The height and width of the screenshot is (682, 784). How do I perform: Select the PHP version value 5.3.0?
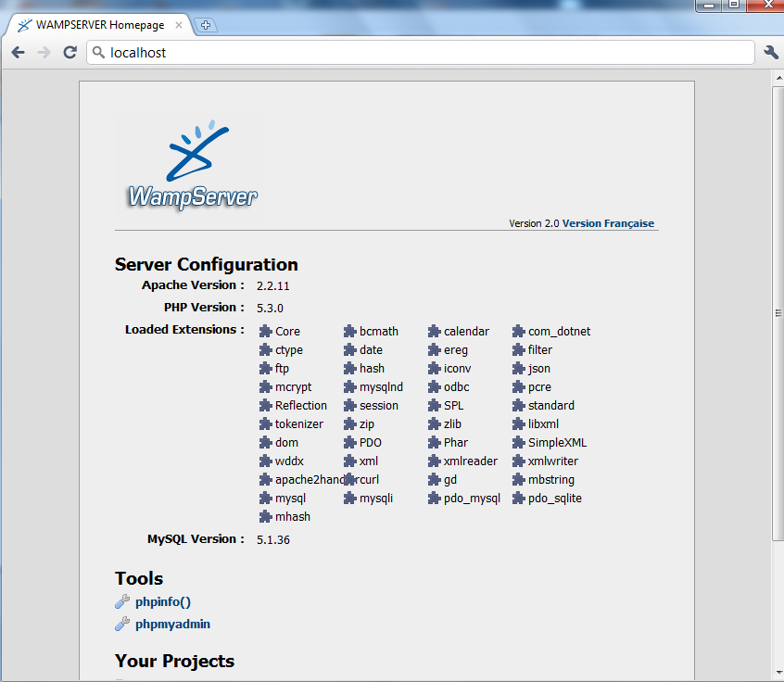(x=270, y=308)
